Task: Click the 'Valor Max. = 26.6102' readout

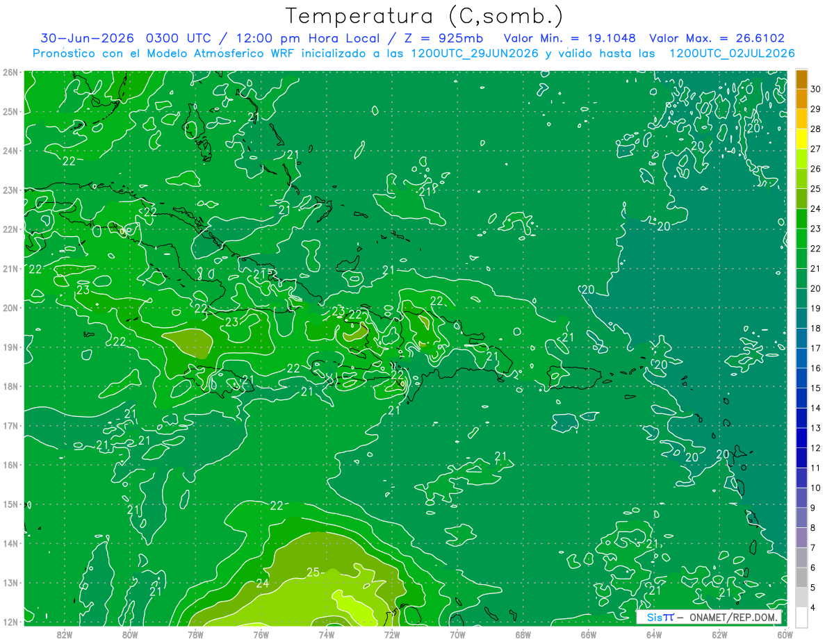Action: click(717, 38)
